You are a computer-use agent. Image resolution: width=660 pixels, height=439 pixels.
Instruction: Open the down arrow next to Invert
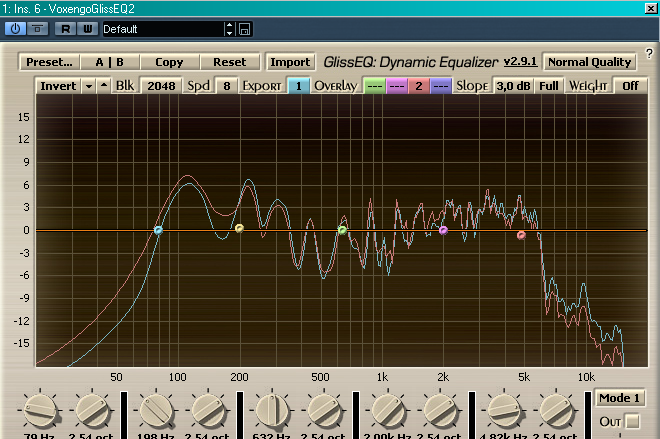coord(89,86)
